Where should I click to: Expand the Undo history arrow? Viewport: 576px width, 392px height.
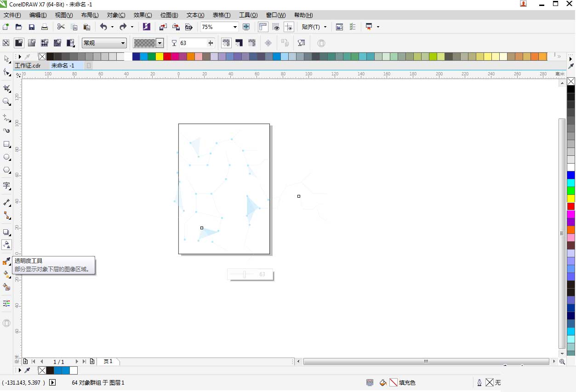[x=112, y=27]
